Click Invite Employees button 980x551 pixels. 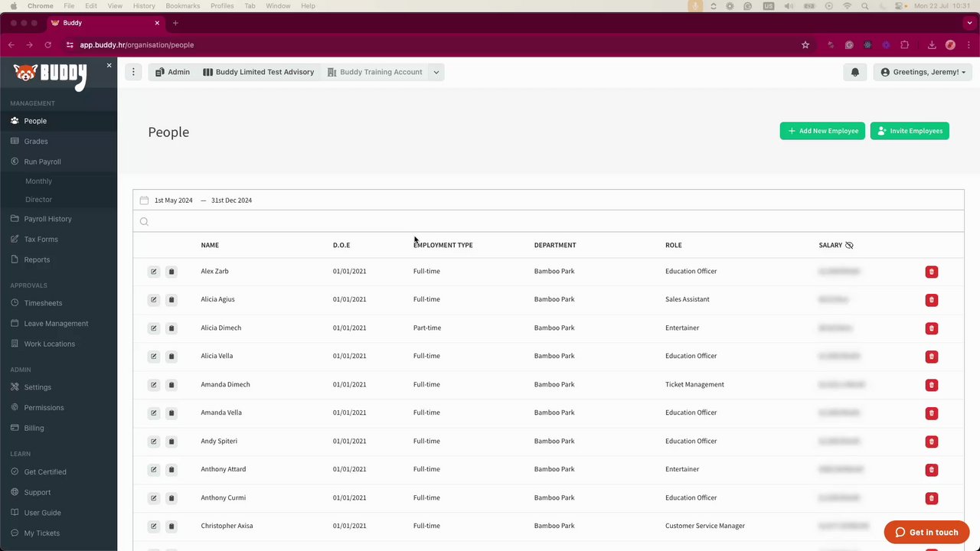click(910, 131)
